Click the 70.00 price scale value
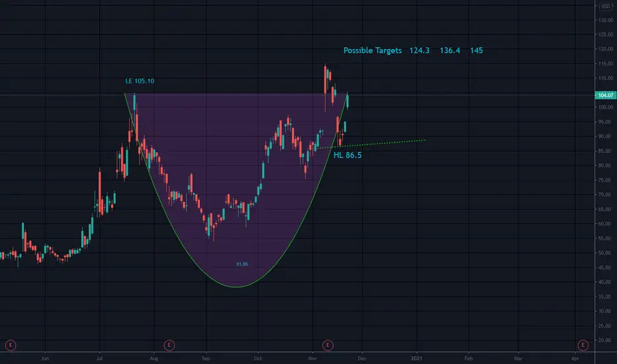The height and width of the screenshot is (364, 617). point(606,195)
